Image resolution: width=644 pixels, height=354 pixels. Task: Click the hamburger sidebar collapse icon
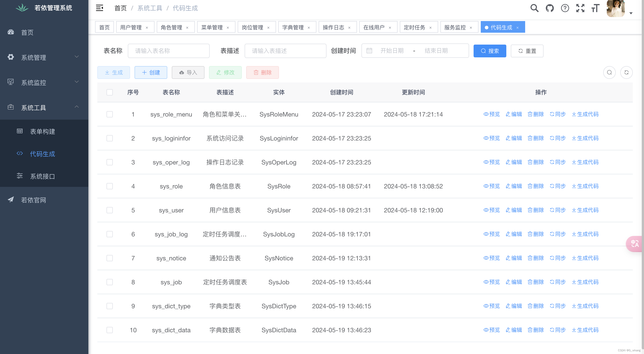(x=100, y=8)
